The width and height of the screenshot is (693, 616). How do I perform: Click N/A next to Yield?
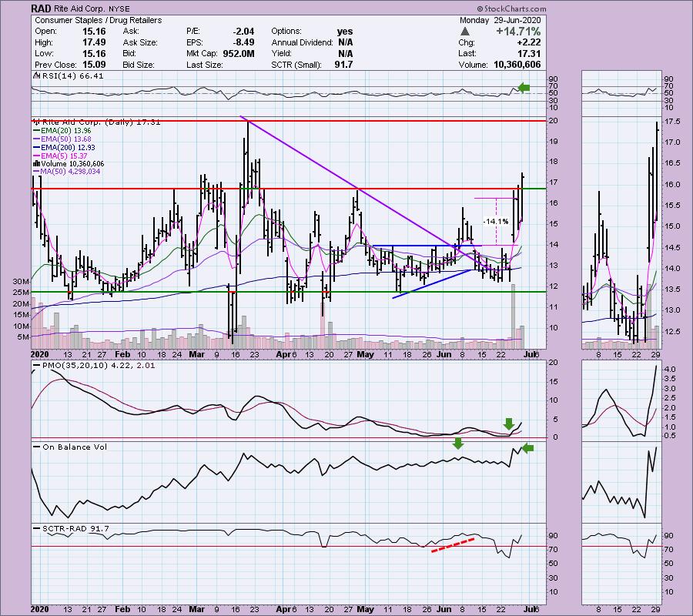(345, 53)
